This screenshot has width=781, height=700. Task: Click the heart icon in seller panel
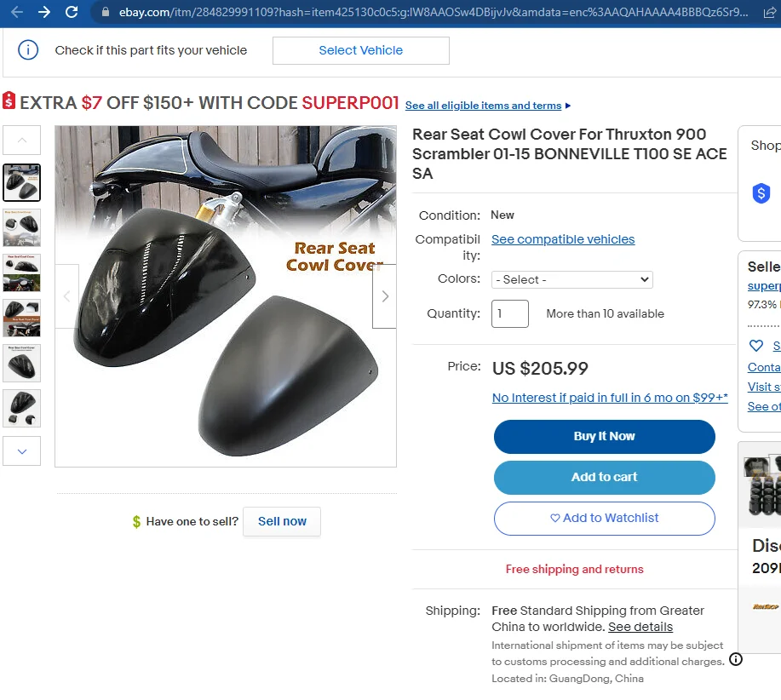[x=756, y=346]
